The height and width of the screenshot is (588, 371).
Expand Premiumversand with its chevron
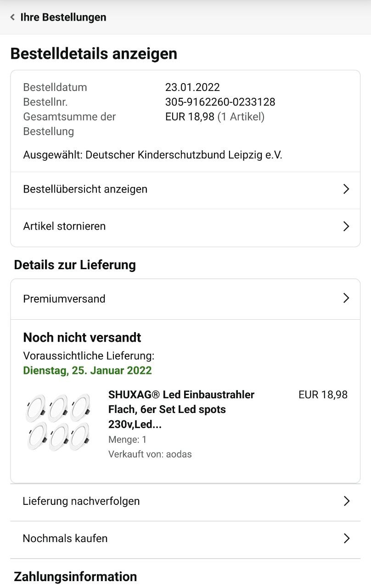pyautogui.click(x=346, y=299)
